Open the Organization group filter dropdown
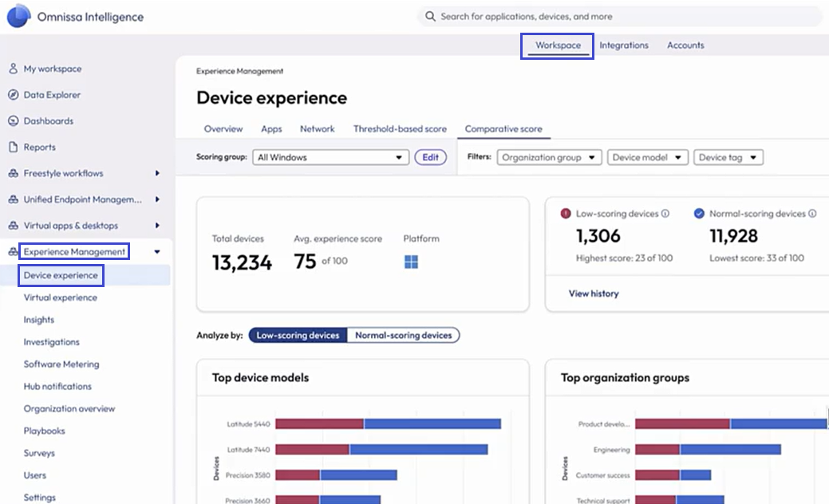Screen dimensions: 829x504 pos(549,157)
